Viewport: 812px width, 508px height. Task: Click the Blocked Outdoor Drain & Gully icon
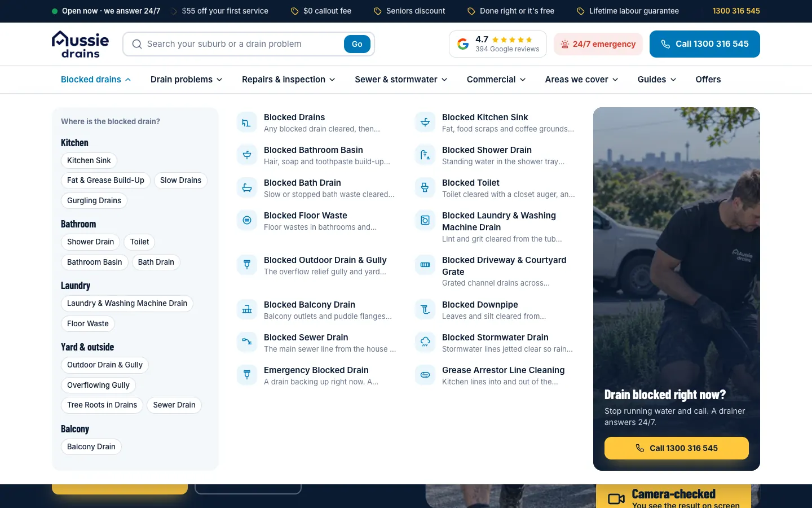247,265
